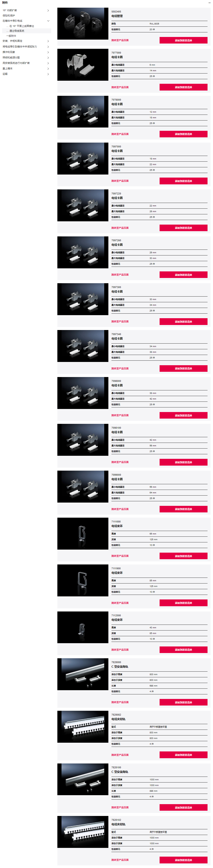Go to product page of 7077000

point(120,87)
